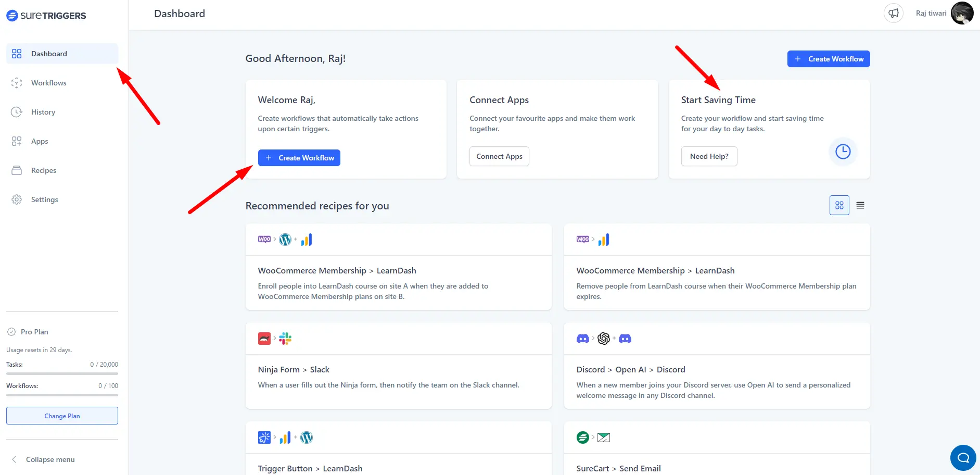
Task: Click Create Workflow in the Welcome card
Action: (x=299, y=158)
